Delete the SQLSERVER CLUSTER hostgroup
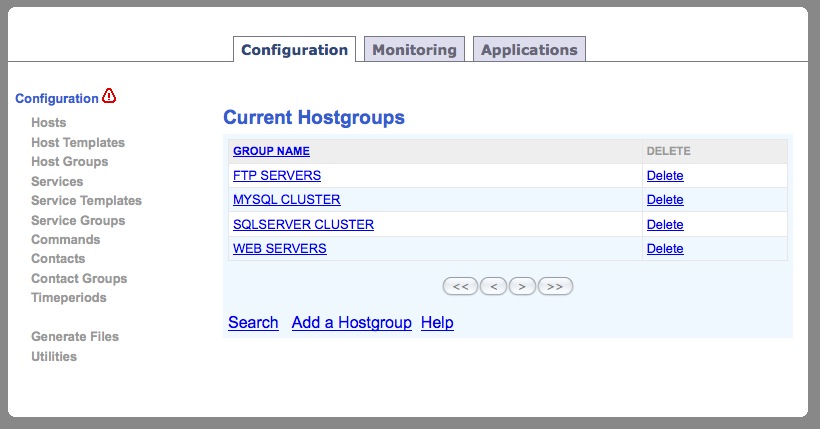This screenshot has height=429, width=820. pyautogui.click(x=665, y=224)
